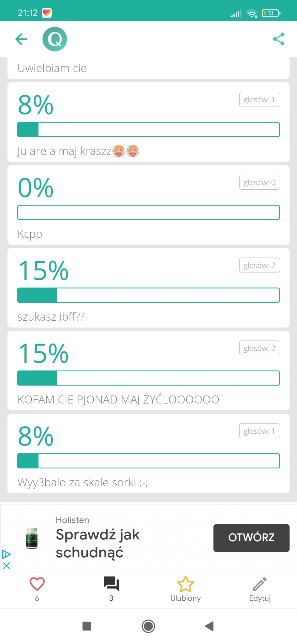
Task: Tap the Edytuj pencil icon
Action: [x=260, y=584]
